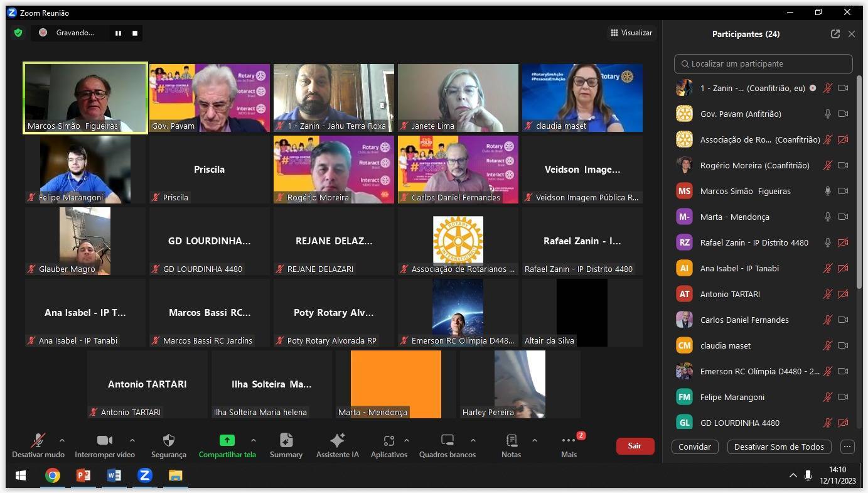Viewport: 868px width, 493px height.
Task: Open Assistente IA sparkle icon
Action: 337,440
